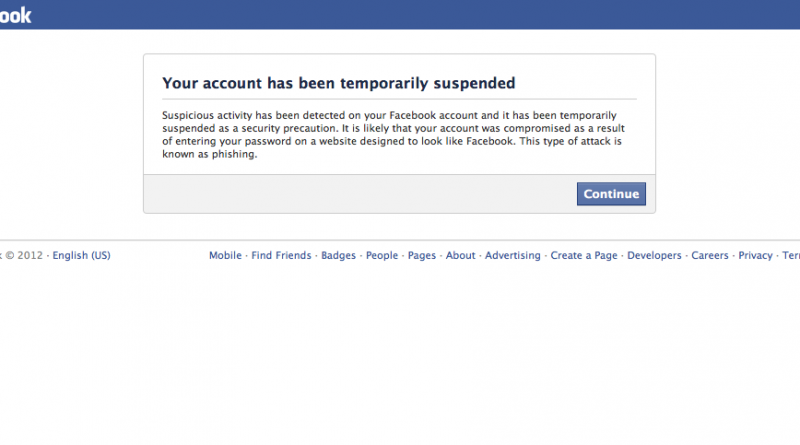Open the English (US) language link
Image resolution: width=800 pixels, height=445 pixels.
[x=81, y=256]
